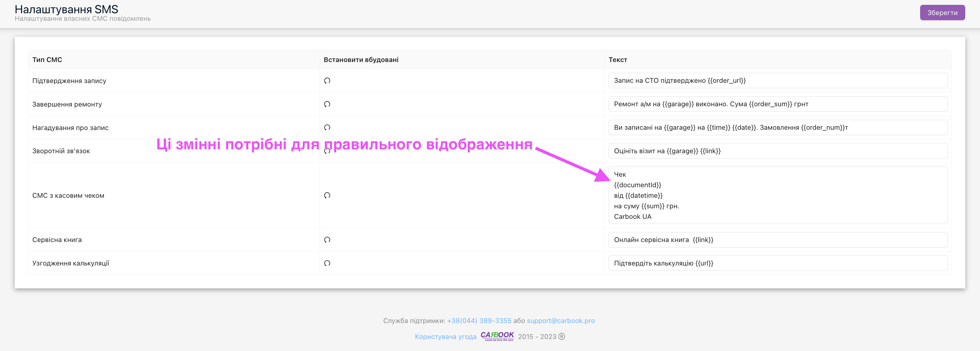
Task: Click inside the Чек multi-line textarea
Action: (x=777, y=195)
